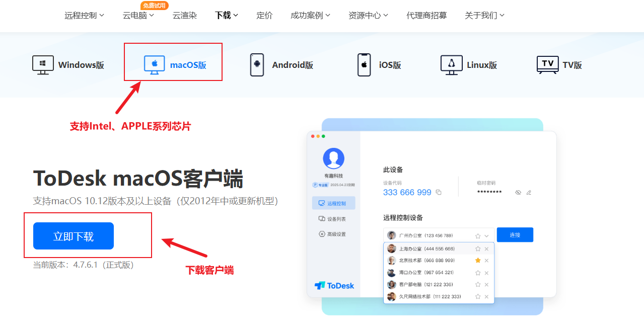Select the iOS版 phone icon
Screen dimensions: 644x335
click(x=364, y=65)
